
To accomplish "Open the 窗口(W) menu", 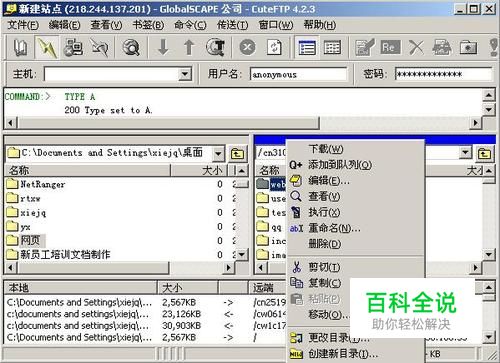I will pos(276,25).
